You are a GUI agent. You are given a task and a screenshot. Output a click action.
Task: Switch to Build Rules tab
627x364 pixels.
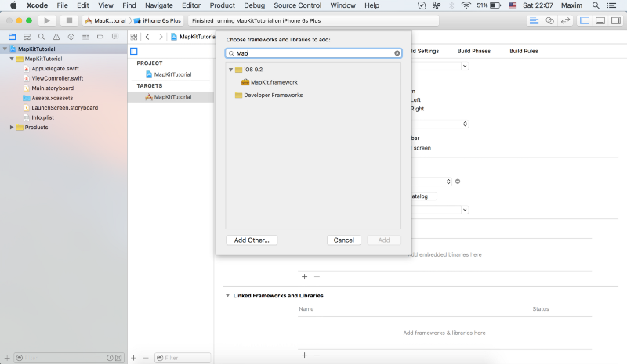[524, 51]
